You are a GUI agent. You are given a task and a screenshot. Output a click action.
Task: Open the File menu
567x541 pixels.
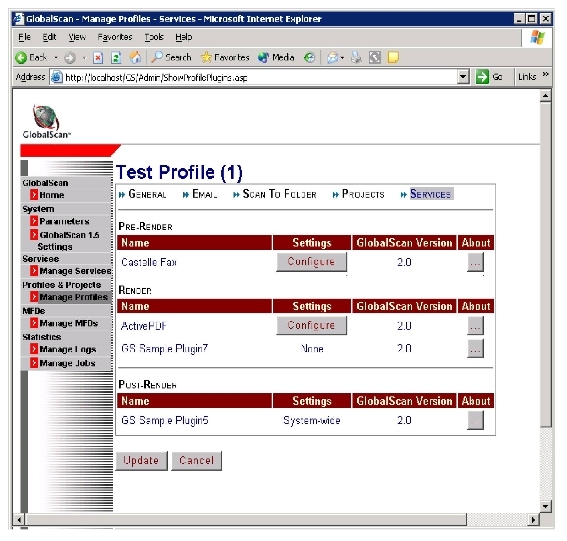pyautogui.click(x=24, y=37)
